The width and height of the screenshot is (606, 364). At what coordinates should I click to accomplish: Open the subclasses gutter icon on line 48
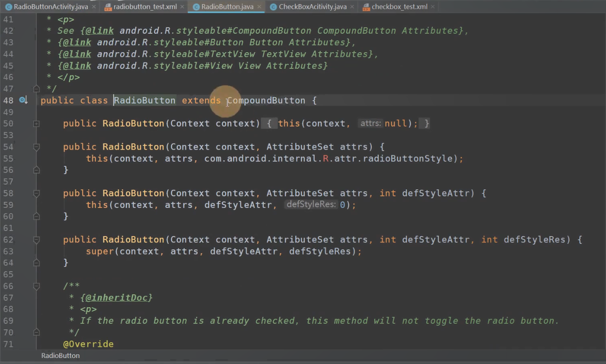coord(23,100)
